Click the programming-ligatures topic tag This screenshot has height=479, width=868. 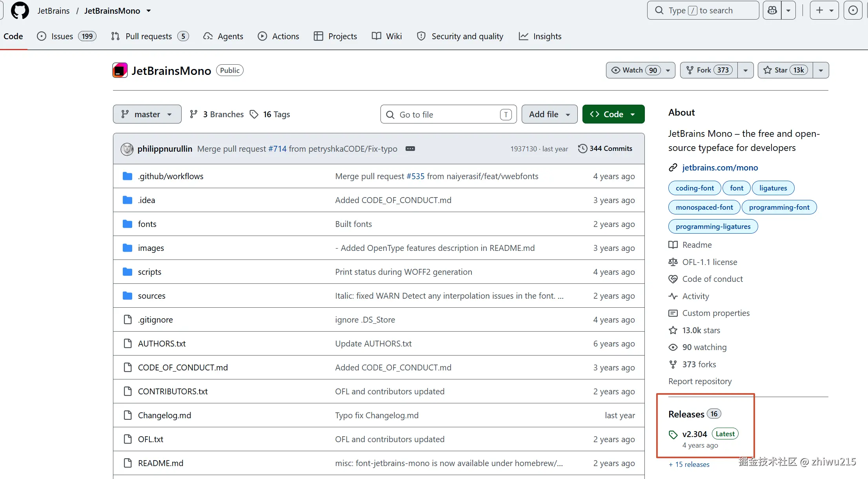click(713, 227)
